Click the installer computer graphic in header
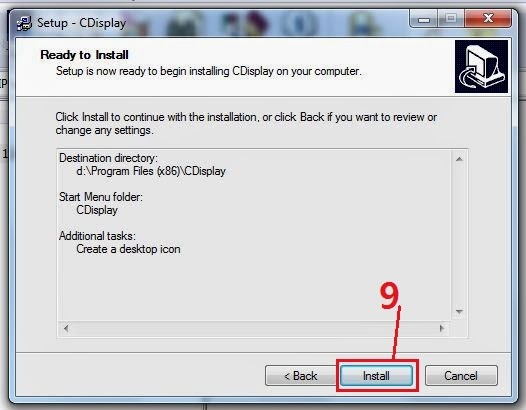526x410 pixels. click(481, 66)
